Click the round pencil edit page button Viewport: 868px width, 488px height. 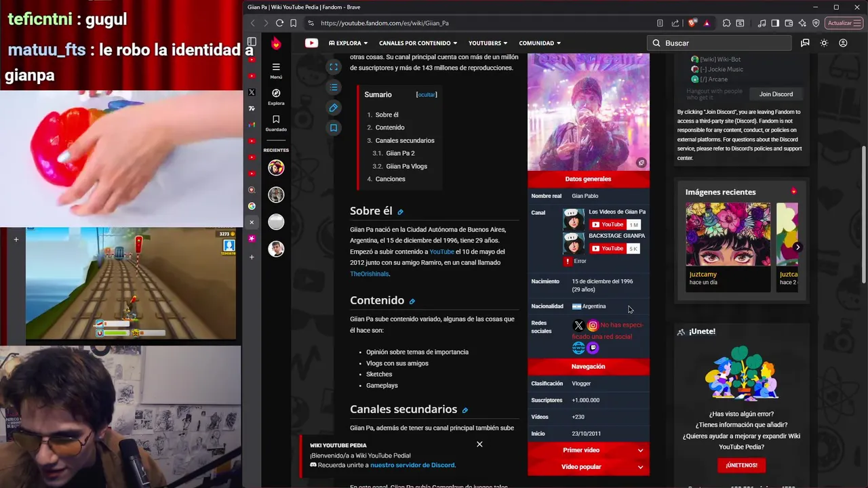pyautogui.click(x=334, y=108)
